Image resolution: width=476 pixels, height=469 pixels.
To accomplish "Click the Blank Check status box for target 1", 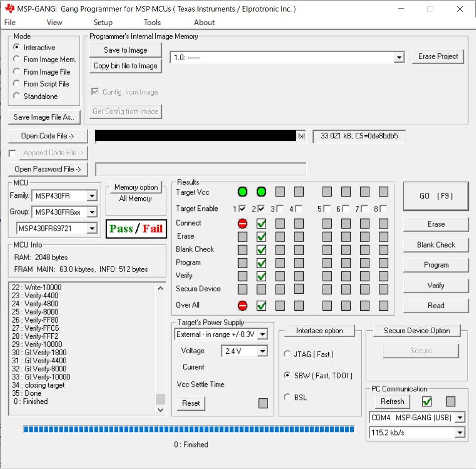I will point(242,250).
